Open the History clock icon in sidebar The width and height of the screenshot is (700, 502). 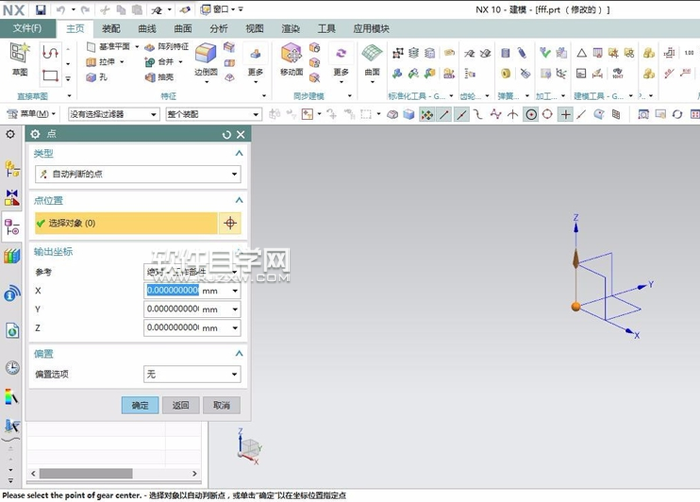click(12, 367)
